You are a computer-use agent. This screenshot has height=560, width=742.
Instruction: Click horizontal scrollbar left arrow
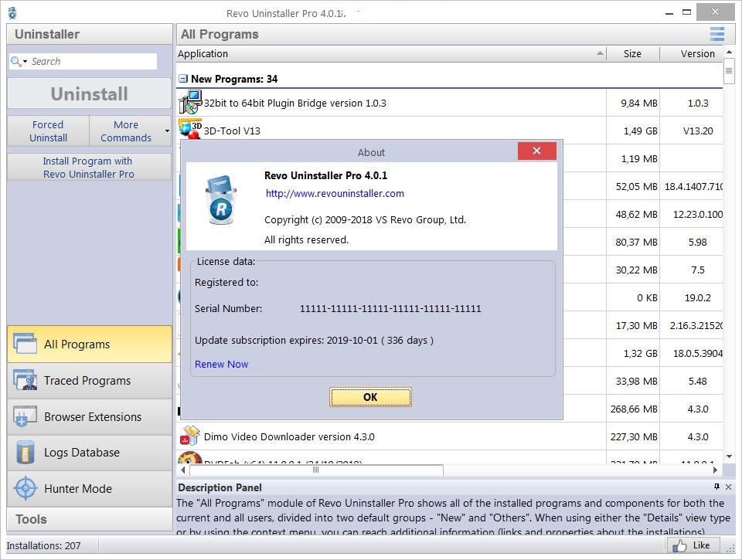(x=183, y=470)
